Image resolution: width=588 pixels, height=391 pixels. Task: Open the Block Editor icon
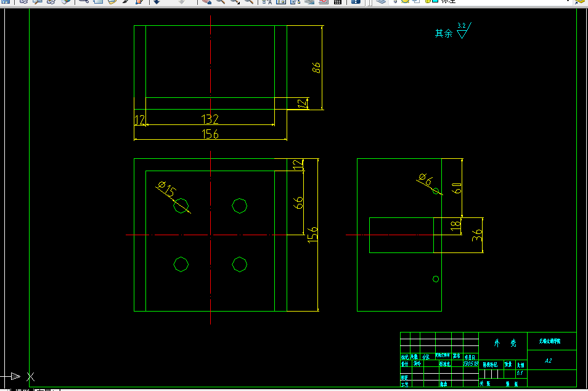tap(139, 1)
